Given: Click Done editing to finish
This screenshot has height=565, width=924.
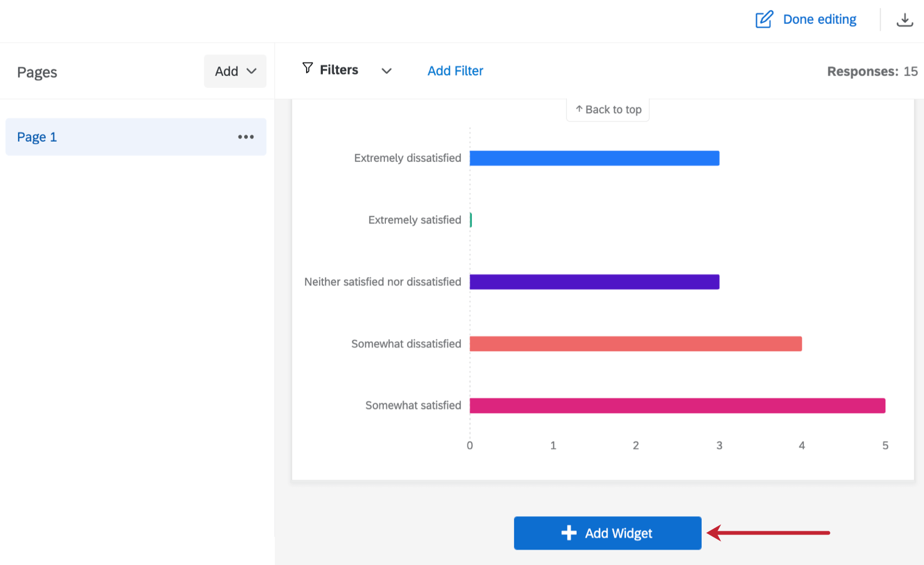Looking at the screenshot, I should [x=820, y=19].
